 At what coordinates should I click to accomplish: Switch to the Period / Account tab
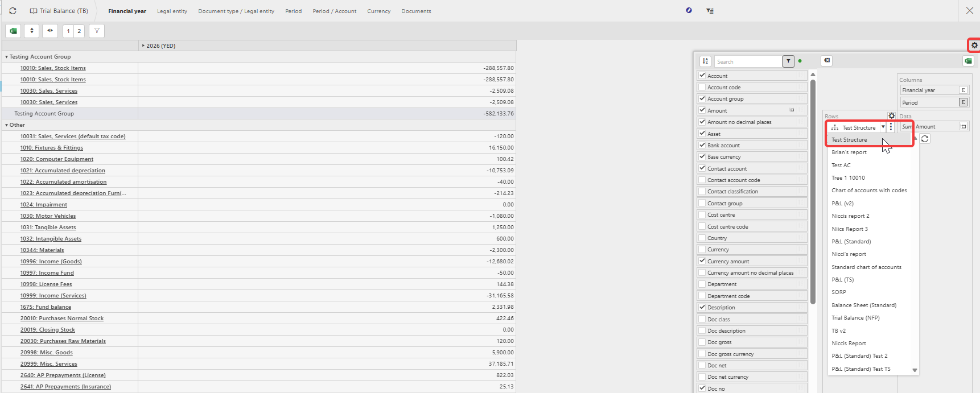pyautogui.click(x=335, y=11)
